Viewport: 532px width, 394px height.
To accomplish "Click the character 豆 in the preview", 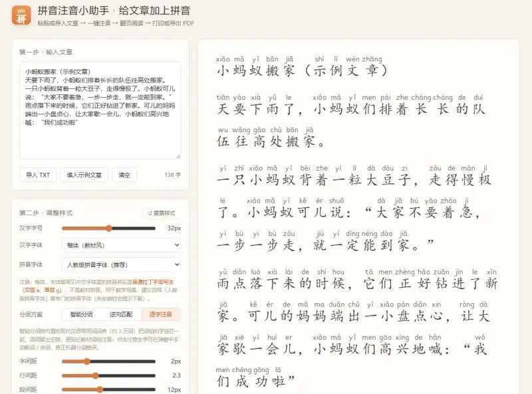I will (388, 180).
